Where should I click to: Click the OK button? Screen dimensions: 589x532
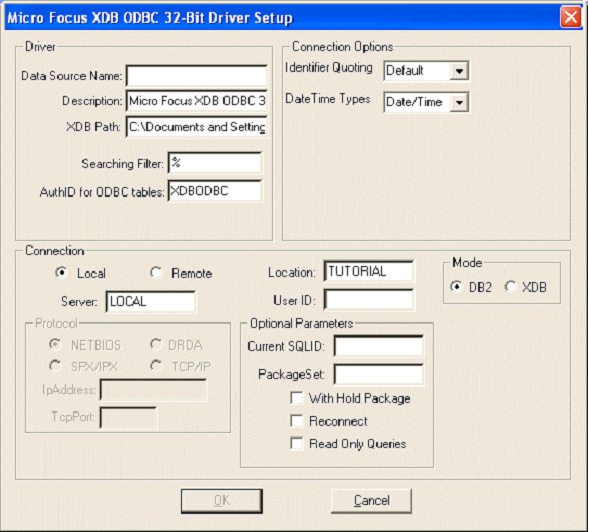[222, 501]
